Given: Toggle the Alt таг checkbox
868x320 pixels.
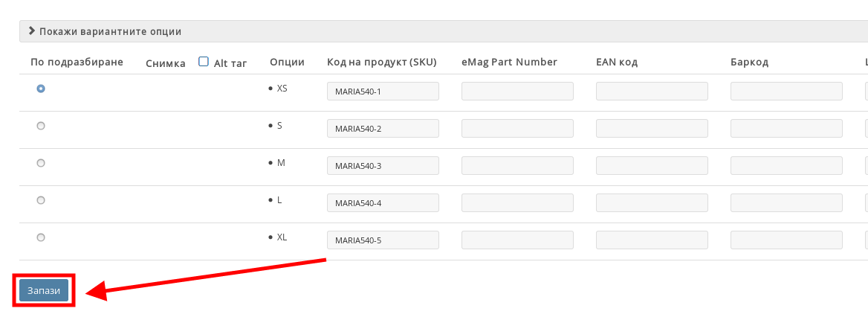Looking at the screenshot, I should coord(204,62).
